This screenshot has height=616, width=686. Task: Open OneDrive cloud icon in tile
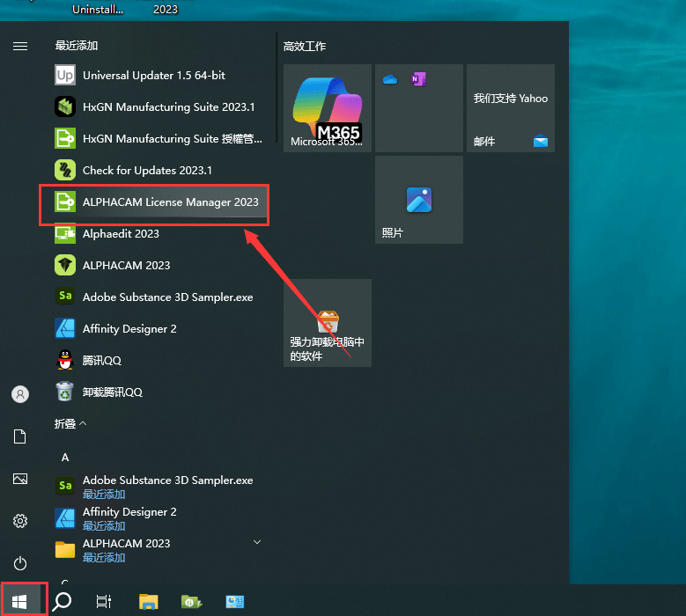[390, 79]
